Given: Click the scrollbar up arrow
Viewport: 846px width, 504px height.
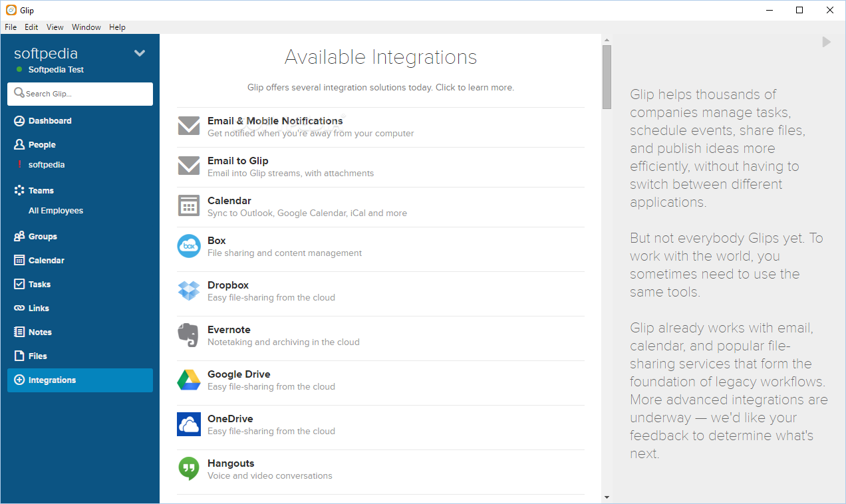Looking at the screenshot, I should pyautogui.click(x=607, y=39).
